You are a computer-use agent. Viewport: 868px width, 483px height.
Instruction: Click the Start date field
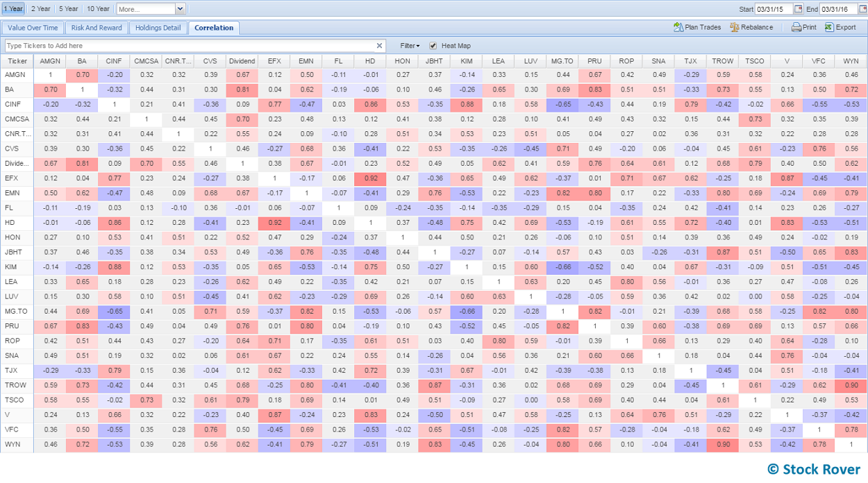pos(774,9)
